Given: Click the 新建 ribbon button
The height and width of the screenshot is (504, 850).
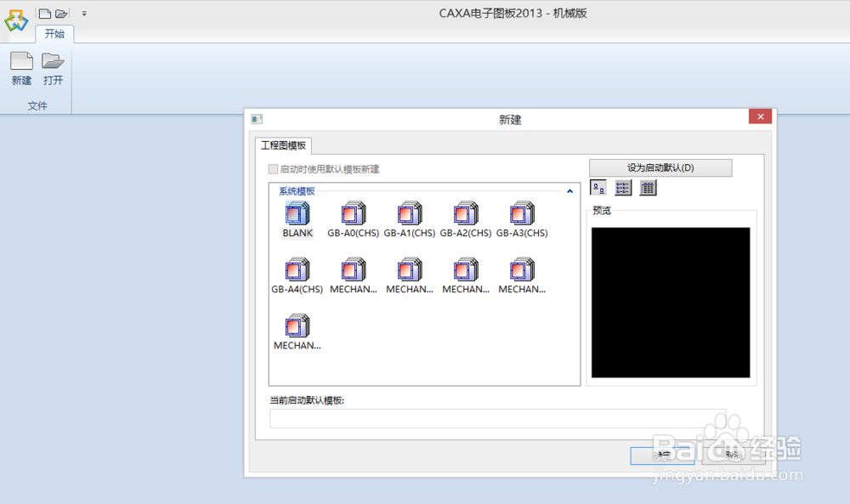Looking at the screenshot, I should 22,69.
